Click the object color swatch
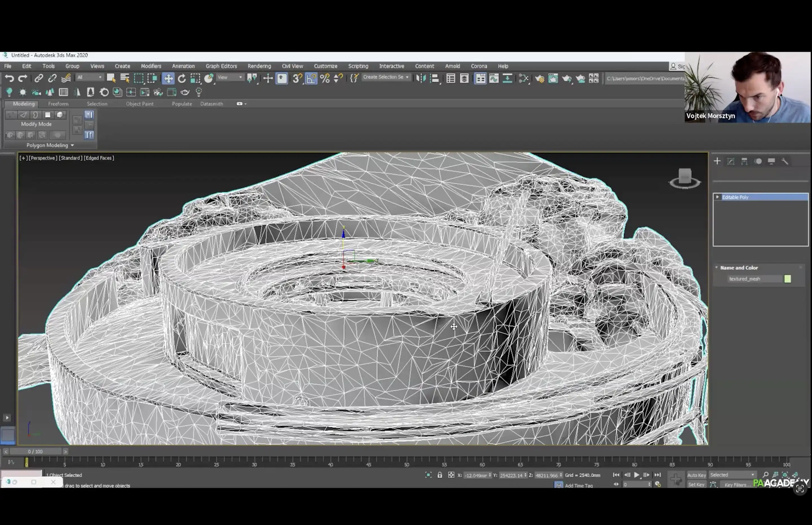Image resolution: width=812 pixels, height=525 pixels. point(787,279)
